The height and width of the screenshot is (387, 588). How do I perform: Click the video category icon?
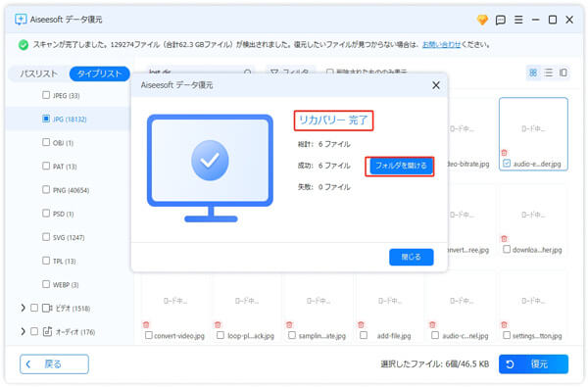(x=47, y=309)
